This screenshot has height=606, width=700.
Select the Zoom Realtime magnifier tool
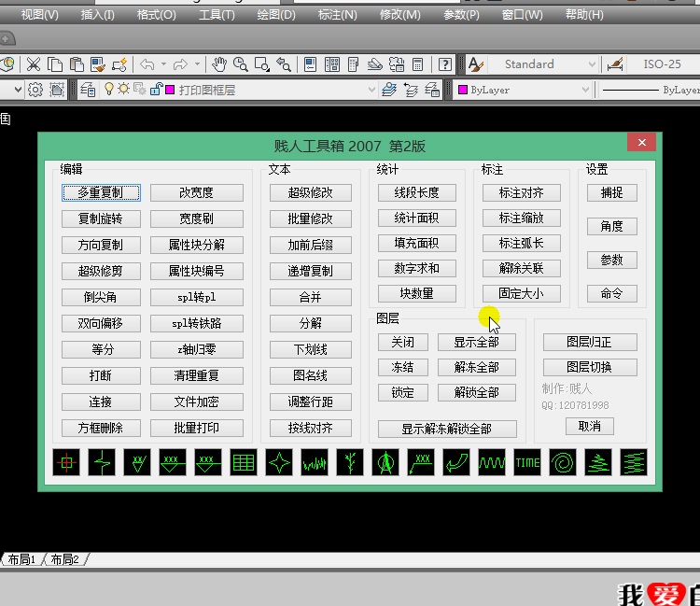point(241,64)
